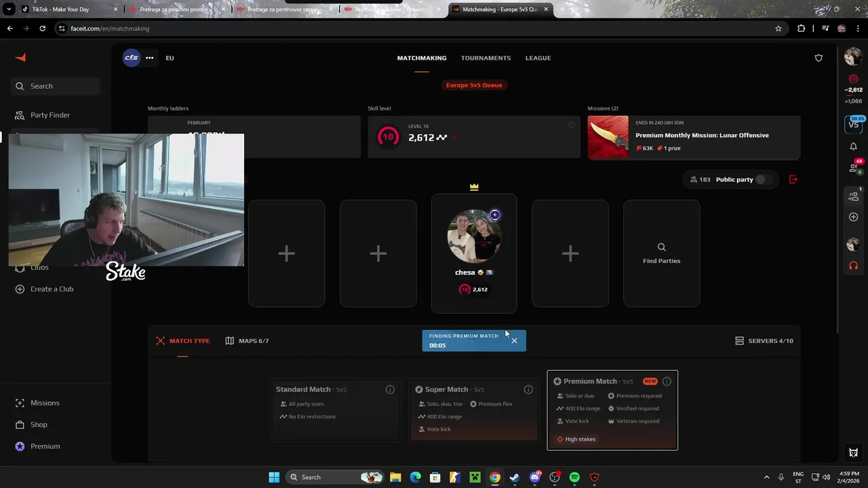Cancel the Finding Premium Match search
The width and height of the screenshot is (868, 488).
click(514, 340)
